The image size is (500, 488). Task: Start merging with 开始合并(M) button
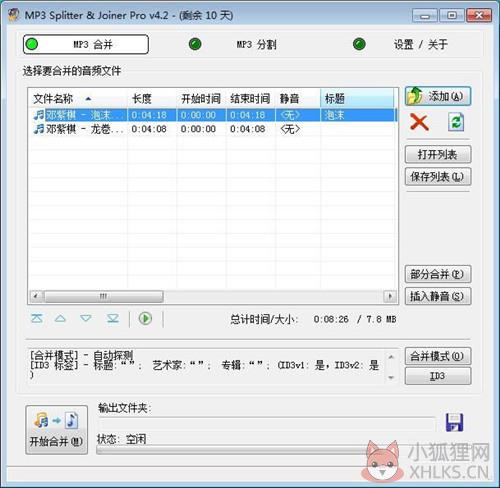coord(57,430)
